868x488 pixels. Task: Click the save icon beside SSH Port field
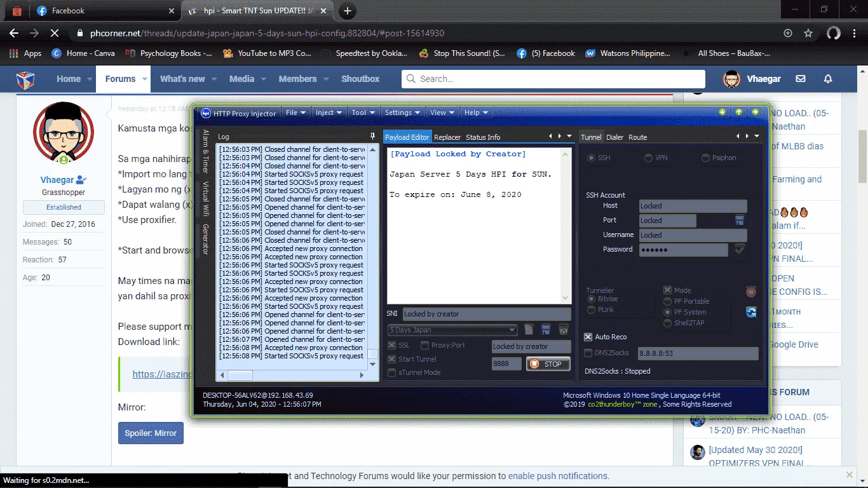pos(740,220)
